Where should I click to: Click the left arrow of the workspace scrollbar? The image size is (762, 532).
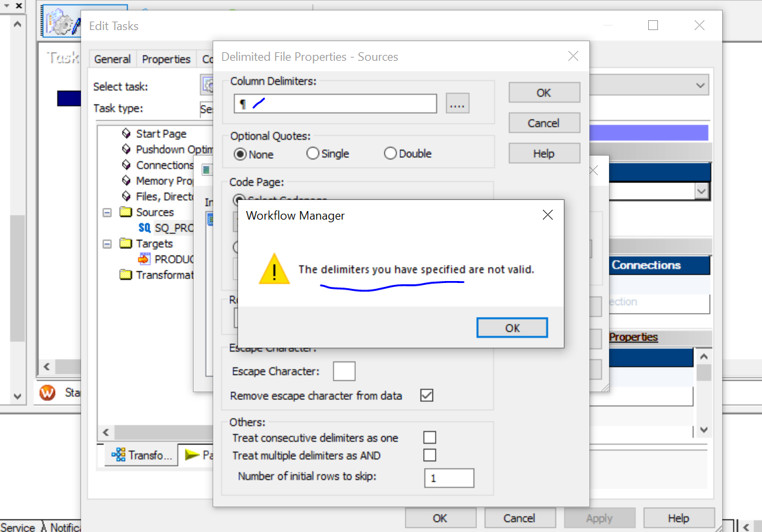[x=46, y=367]
